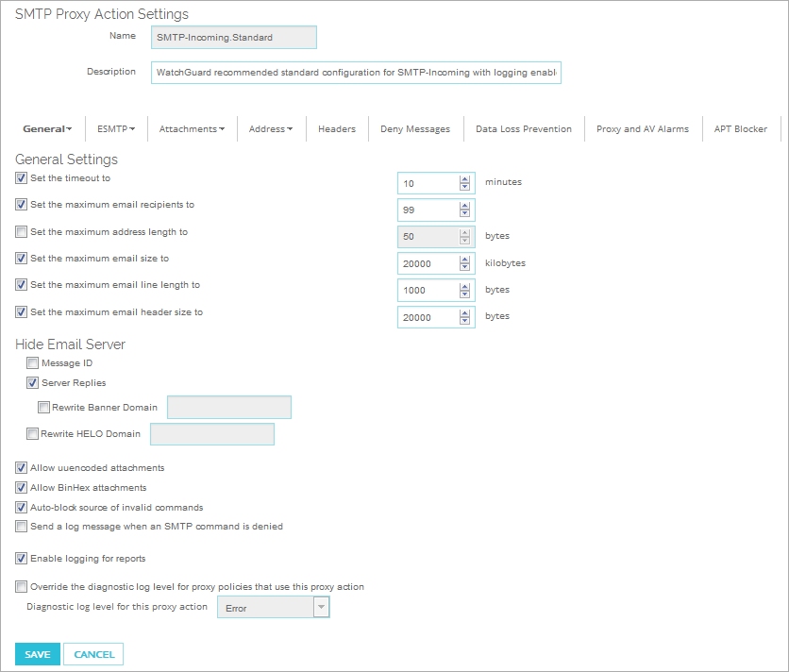Open the Attachments tab dropdown
Image resolution: width=789 pixels, height=672 pixels.
click(x=192, y=128)
